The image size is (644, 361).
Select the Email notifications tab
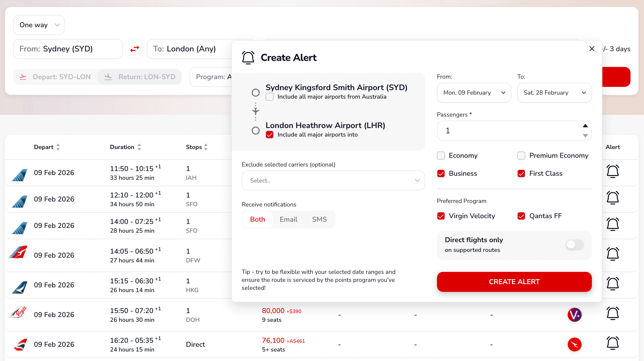tap(288, 219)
